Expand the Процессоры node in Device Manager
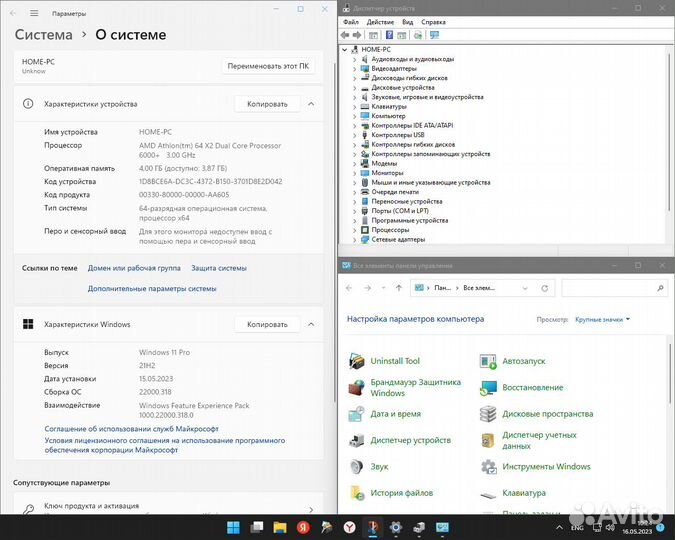This screenshot has height=540, width=675. pyautogui.click(x=355, y=230)
